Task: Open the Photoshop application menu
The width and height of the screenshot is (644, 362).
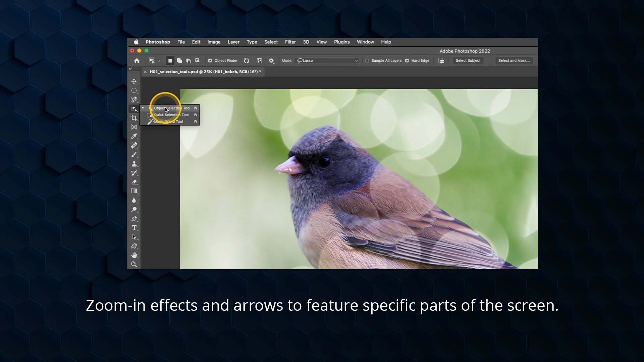Action: pos(158,42)
